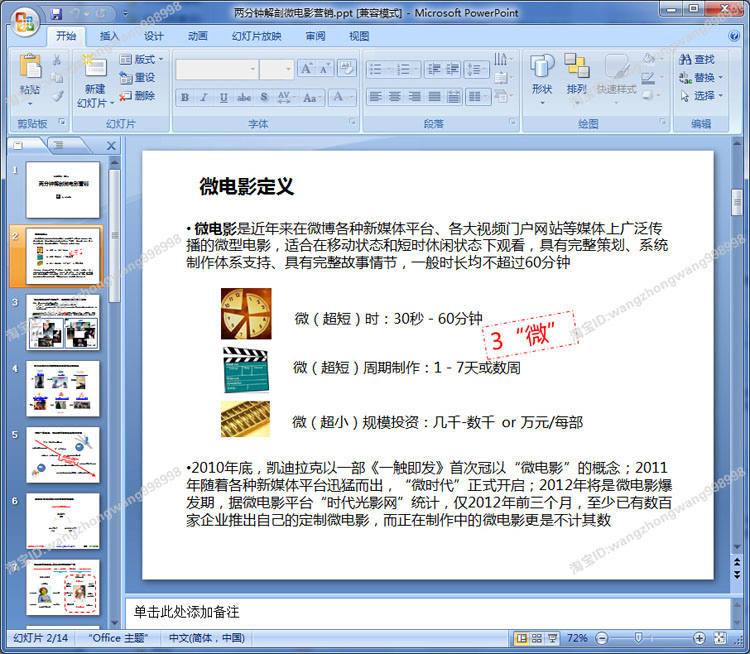Viewport: 750px width, 654px height.
Task: Open the font size combo box
Action: pyautogui.click(x=276, y=69)
